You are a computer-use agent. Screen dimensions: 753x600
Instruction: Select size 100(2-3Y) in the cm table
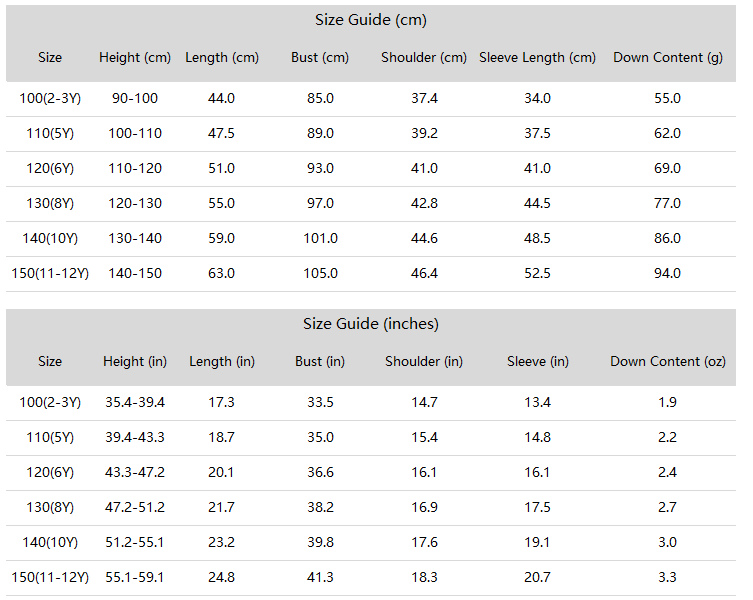[50, 98]
